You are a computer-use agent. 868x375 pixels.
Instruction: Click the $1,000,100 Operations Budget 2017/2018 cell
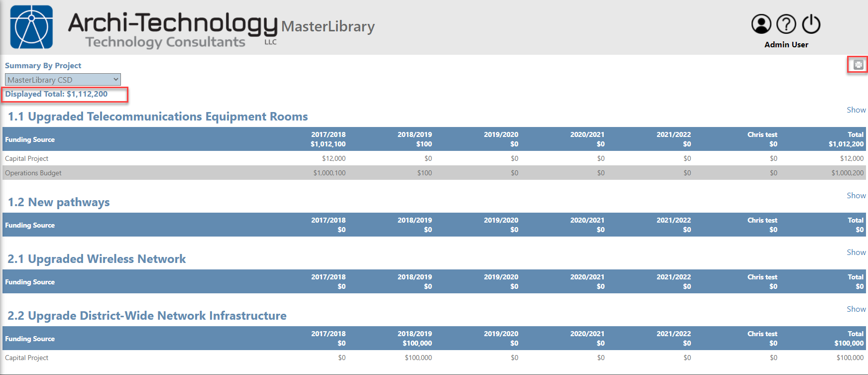tap(329, 173)
